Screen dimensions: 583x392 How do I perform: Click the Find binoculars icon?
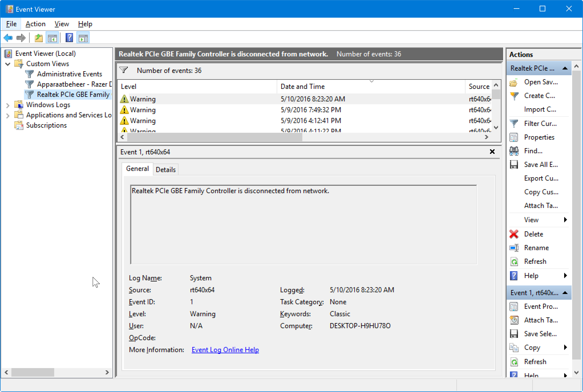click(x=514, y=151)
